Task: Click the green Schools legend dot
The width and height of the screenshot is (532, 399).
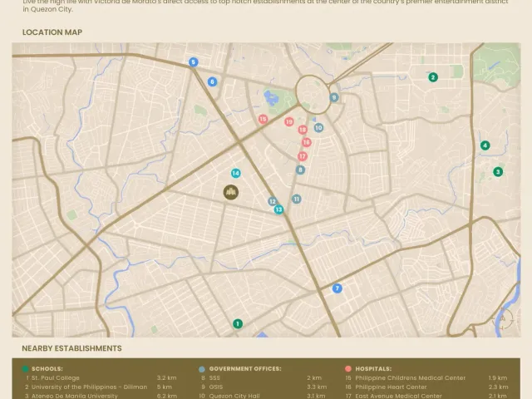Action: [x=25, y=369]
